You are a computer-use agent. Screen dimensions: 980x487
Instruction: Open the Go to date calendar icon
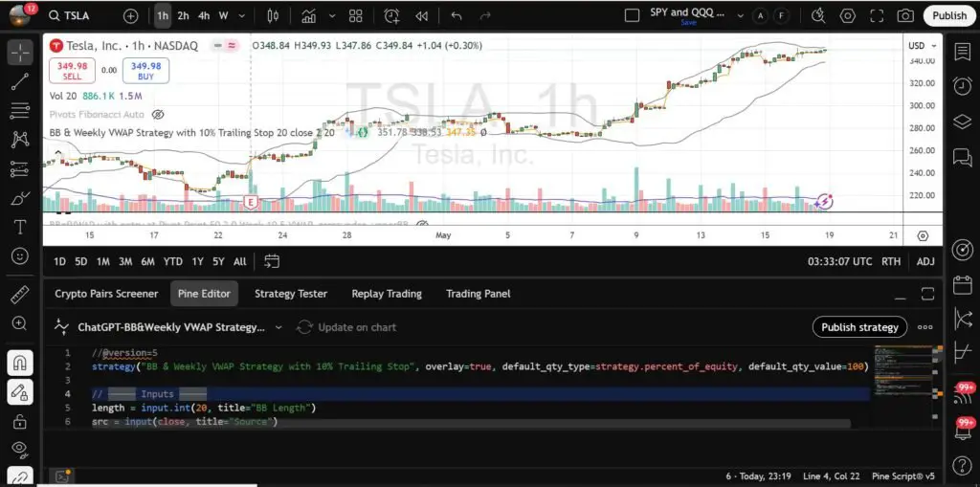point(271,261)
